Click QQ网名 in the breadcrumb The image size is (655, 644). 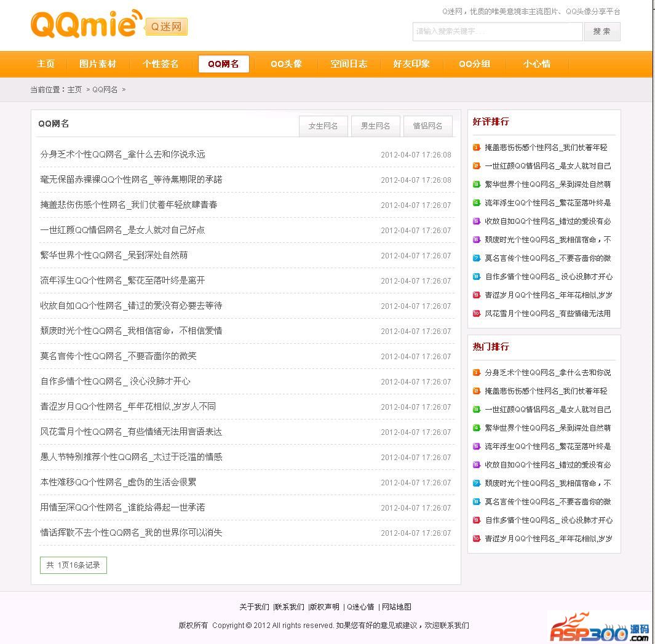click(105, 89)
